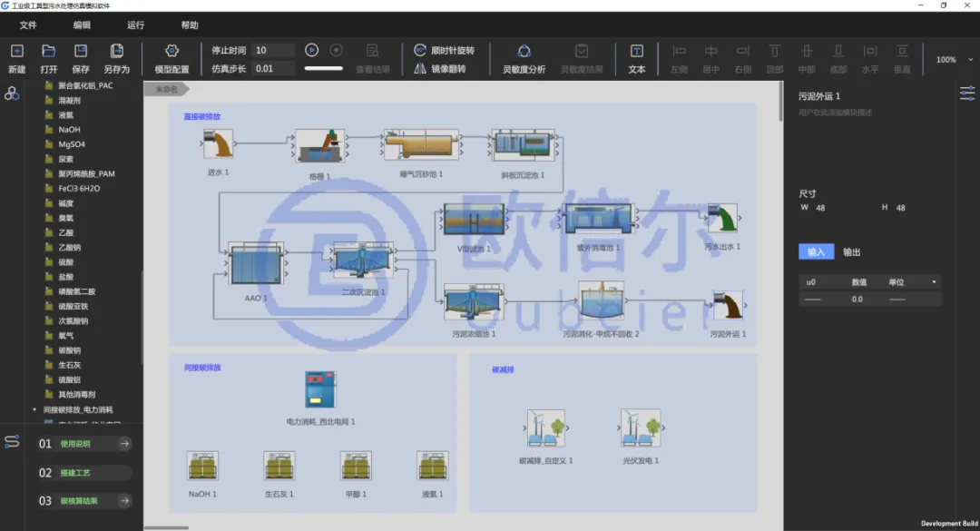
Task: Open step 02 搭建工艺
Action: [85, 473]
